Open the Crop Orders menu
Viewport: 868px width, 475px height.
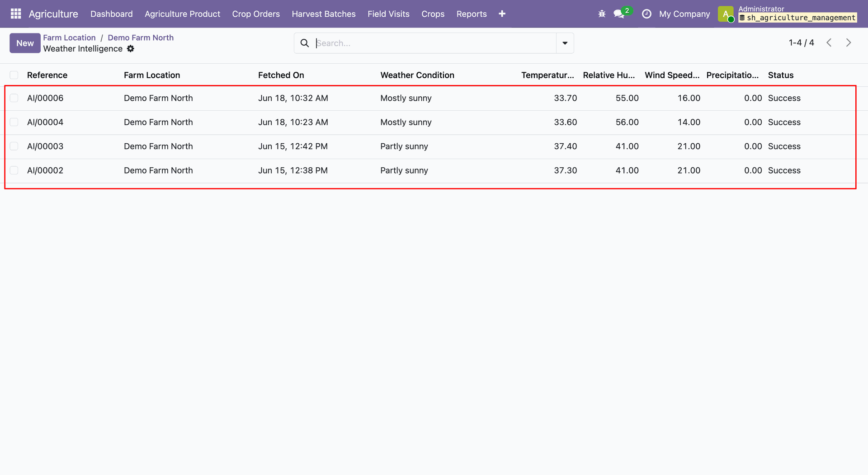[256, 14]
